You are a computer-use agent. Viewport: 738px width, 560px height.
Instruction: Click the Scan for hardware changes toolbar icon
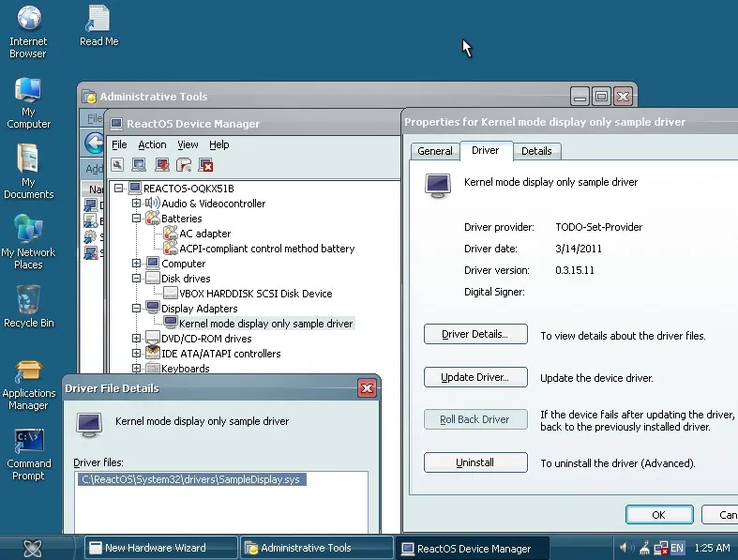pyautogui.click(x=140, y=165)
